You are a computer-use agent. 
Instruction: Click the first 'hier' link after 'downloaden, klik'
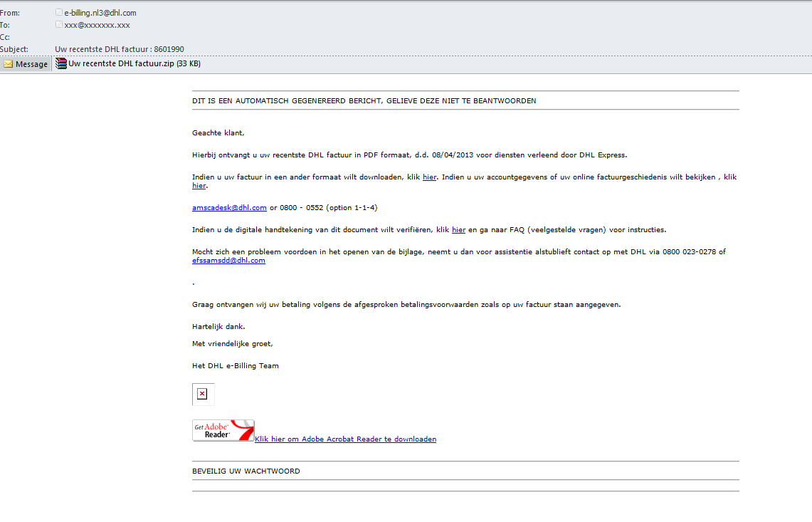pyautogui.click(x=429, y=177)
